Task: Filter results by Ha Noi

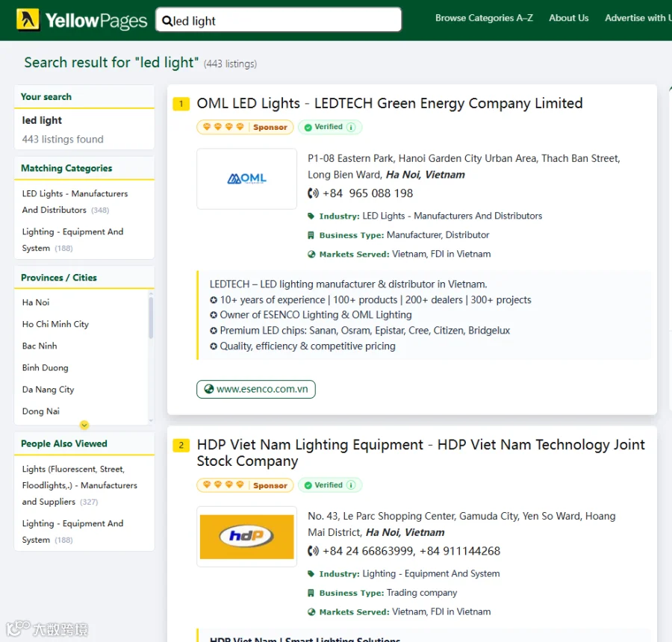Action: click(36, 302)
